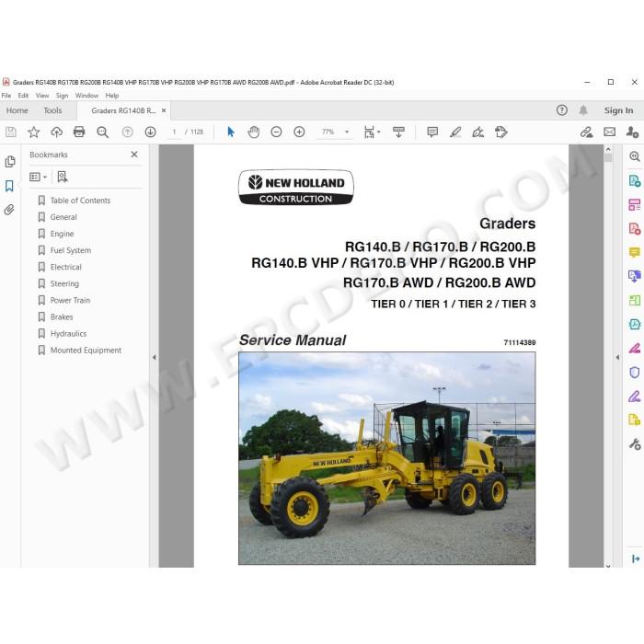Screen dimensions: 644x644
Task: Zoom in with plus button
Action: [299, 132]
